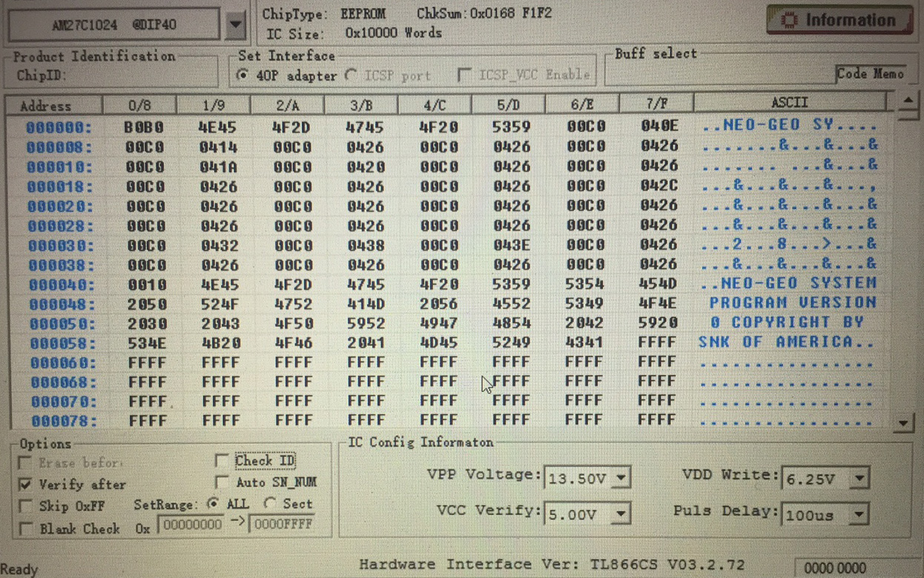Open the VCC Verify voltage dropdown
This screenshot has width=924, height=578.
coord(621,513)
